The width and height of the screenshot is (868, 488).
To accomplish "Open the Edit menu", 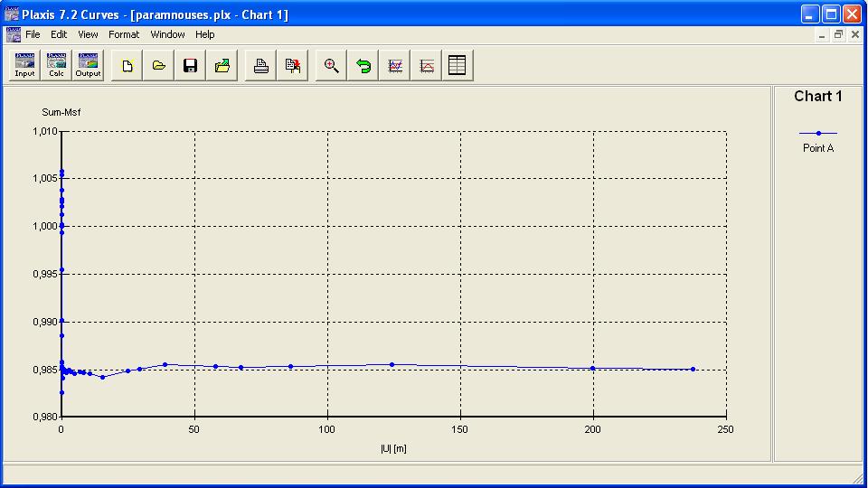I will (59, 34).
